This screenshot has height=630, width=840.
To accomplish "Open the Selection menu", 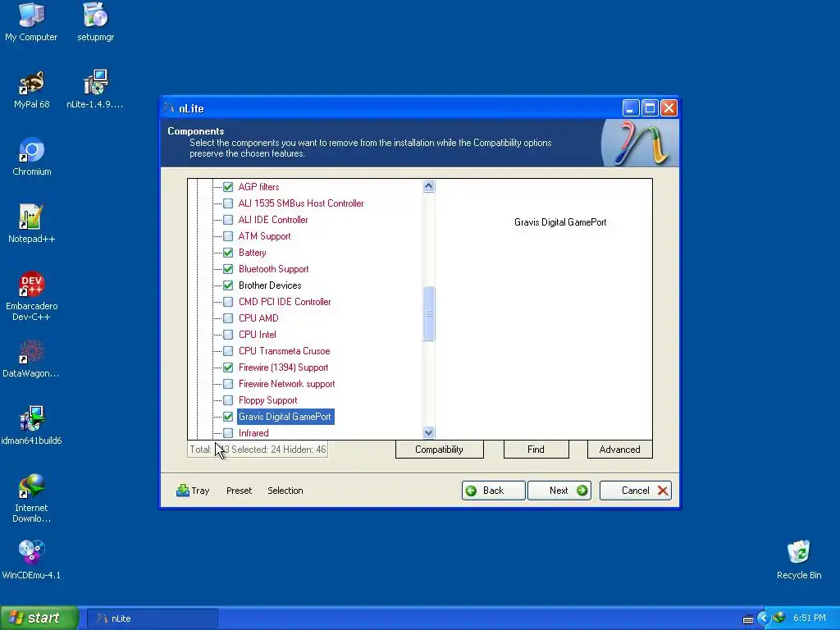I will click(x=285, y=491).
